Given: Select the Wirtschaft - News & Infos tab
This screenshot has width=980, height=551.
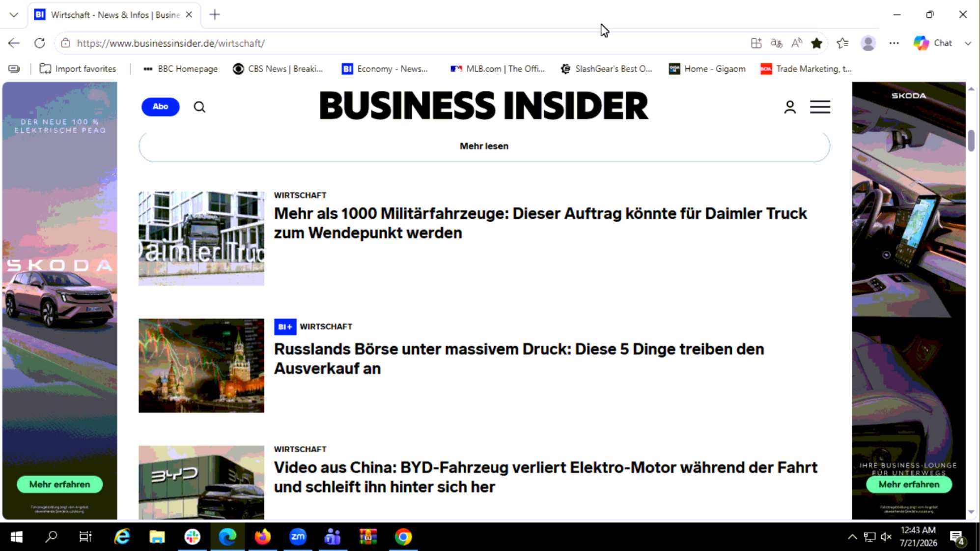Looking at the screenshot, I should pos(115,15).
